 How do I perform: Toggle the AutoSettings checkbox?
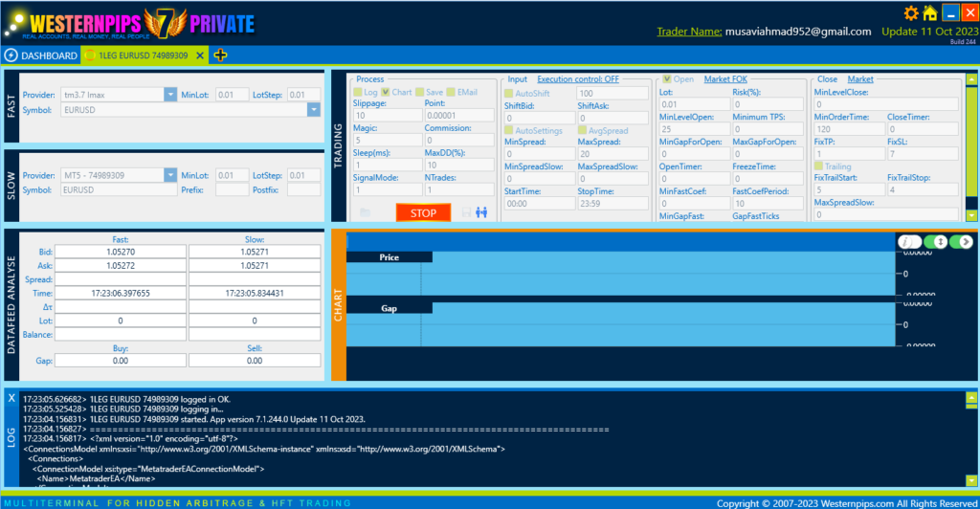pos(509,130)
